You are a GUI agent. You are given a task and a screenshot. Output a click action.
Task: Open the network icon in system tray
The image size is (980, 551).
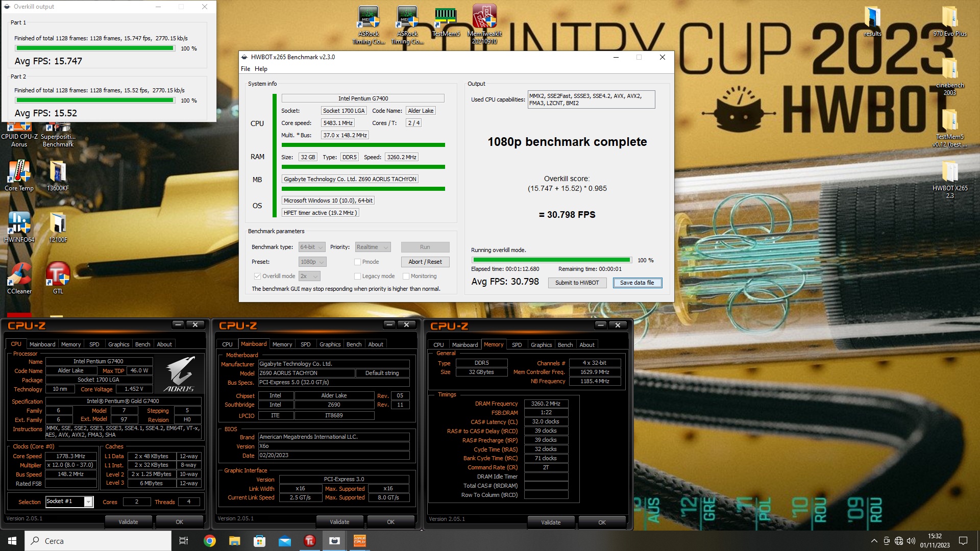(x=899, y=541)
